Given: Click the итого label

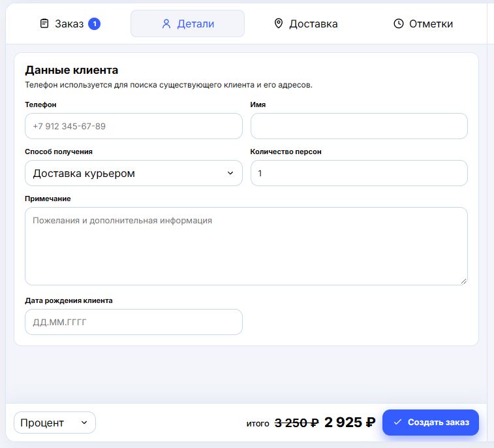Looking at the screenshot, I should point(258,424).
